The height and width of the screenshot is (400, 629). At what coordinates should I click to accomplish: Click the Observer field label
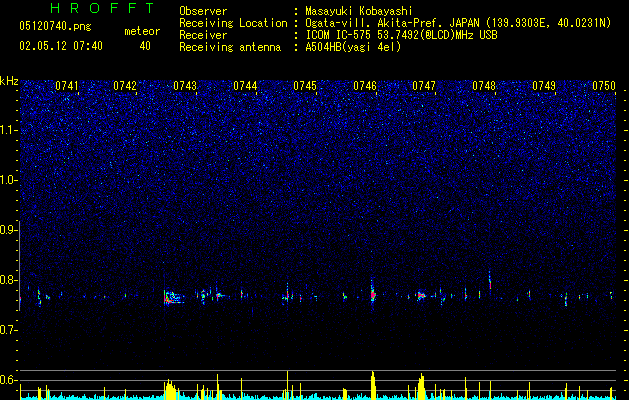[203, 11]
